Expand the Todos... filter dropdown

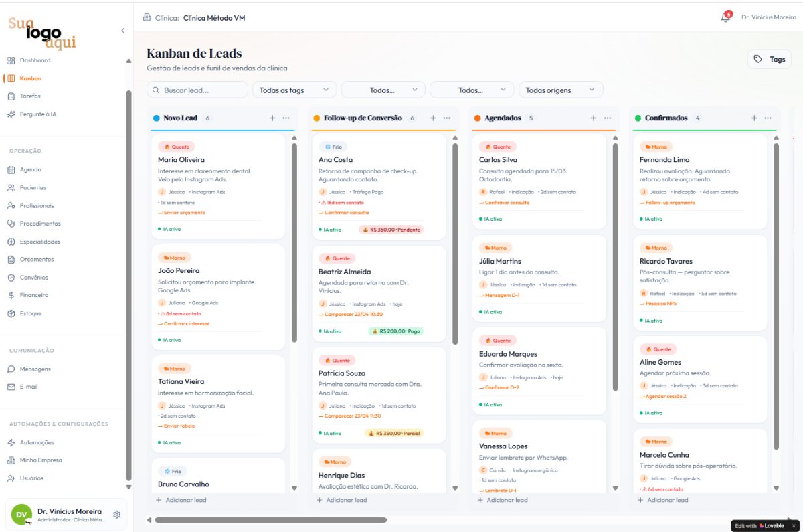[472, 90]
